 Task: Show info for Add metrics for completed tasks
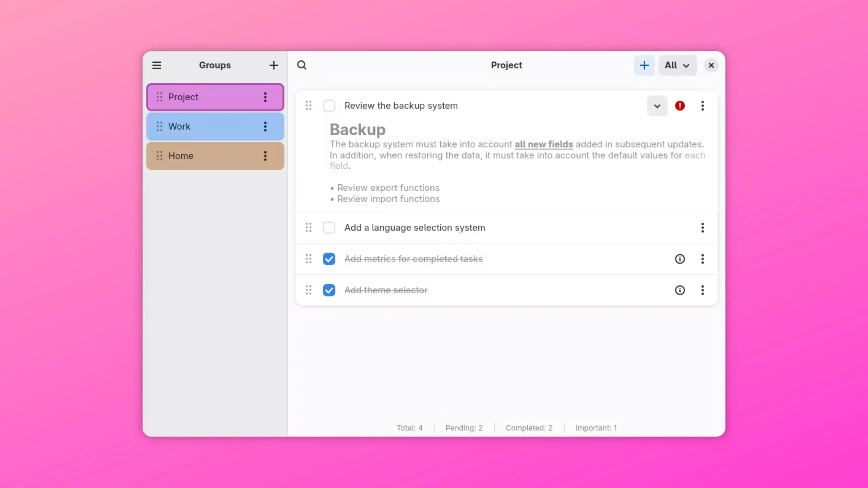coord(680,259)
